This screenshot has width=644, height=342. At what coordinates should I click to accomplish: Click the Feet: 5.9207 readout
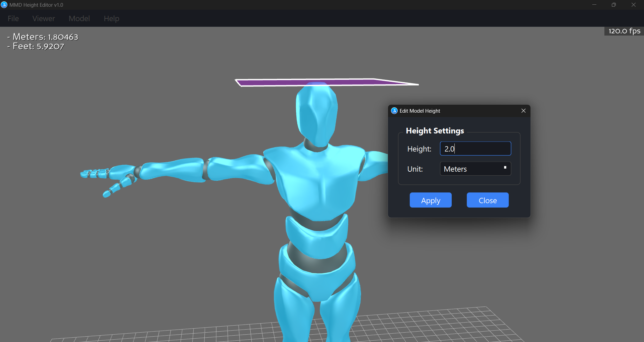(36, 46)
